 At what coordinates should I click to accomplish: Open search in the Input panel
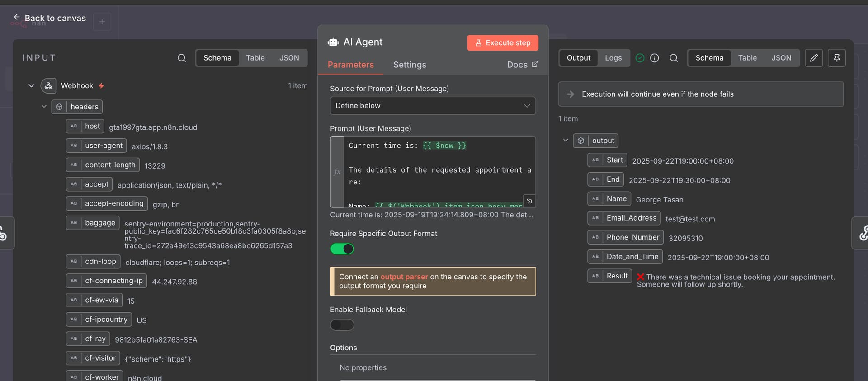tap(182, 58)
